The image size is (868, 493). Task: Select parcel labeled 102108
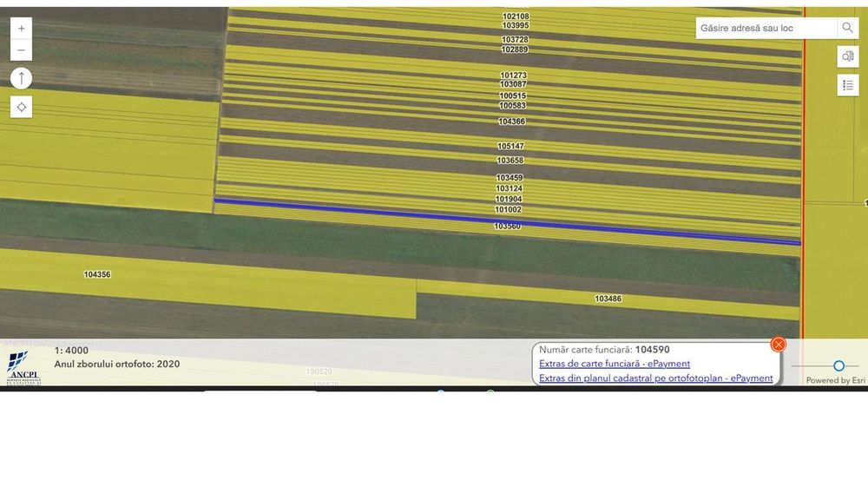pos(516,16)
